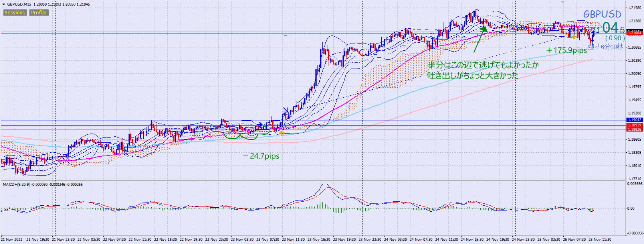This screenshot has height=244, width=644.
Task: Click 1.21280 on the price scale
Action: click(635, 21)
